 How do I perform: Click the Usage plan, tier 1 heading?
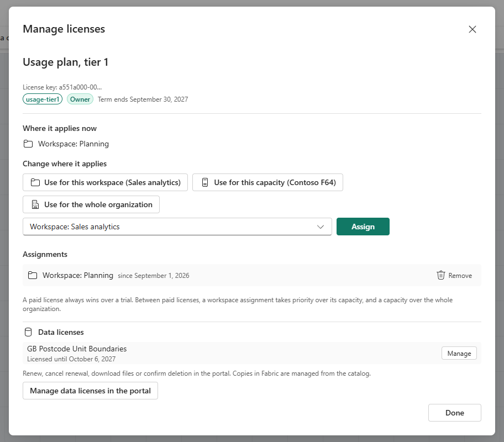(x=66, y=62)
